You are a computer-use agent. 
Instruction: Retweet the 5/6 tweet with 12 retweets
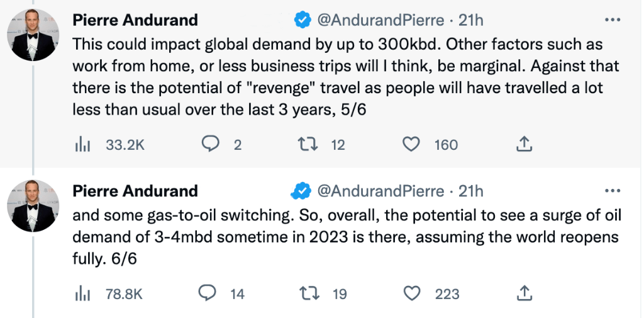click(x=309, y=145)
